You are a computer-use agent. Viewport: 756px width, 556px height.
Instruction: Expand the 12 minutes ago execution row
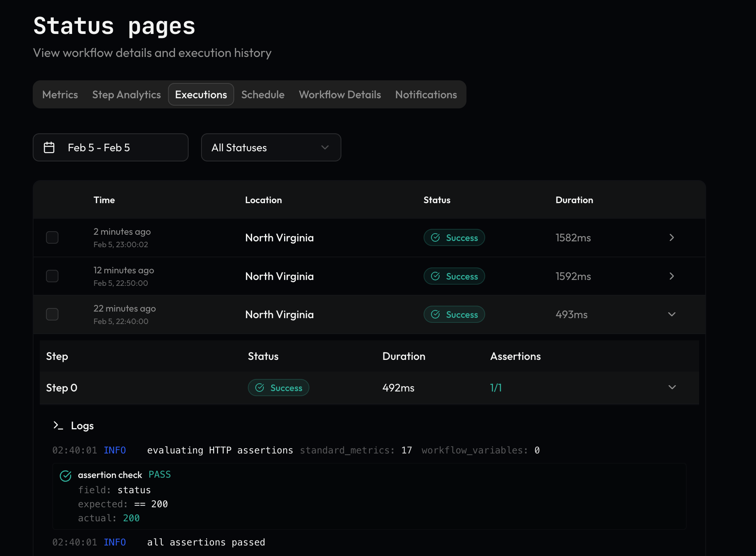[x=671, y=276]
